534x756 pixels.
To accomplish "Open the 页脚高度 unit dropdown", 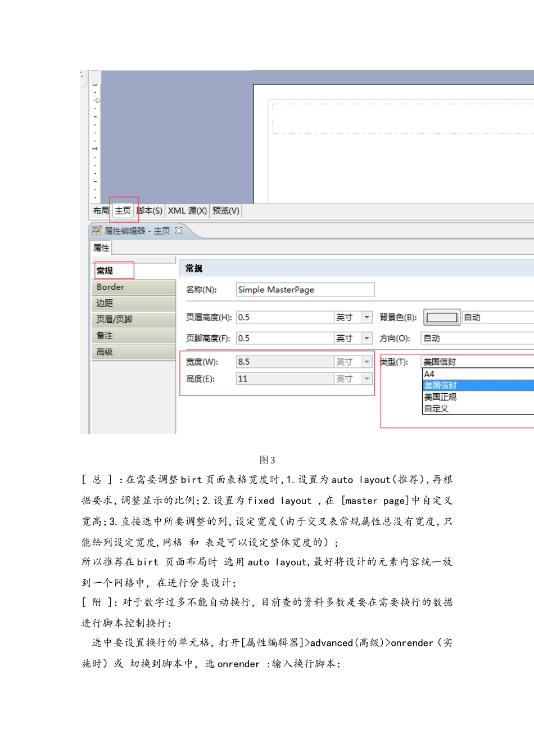I will 367,338.
